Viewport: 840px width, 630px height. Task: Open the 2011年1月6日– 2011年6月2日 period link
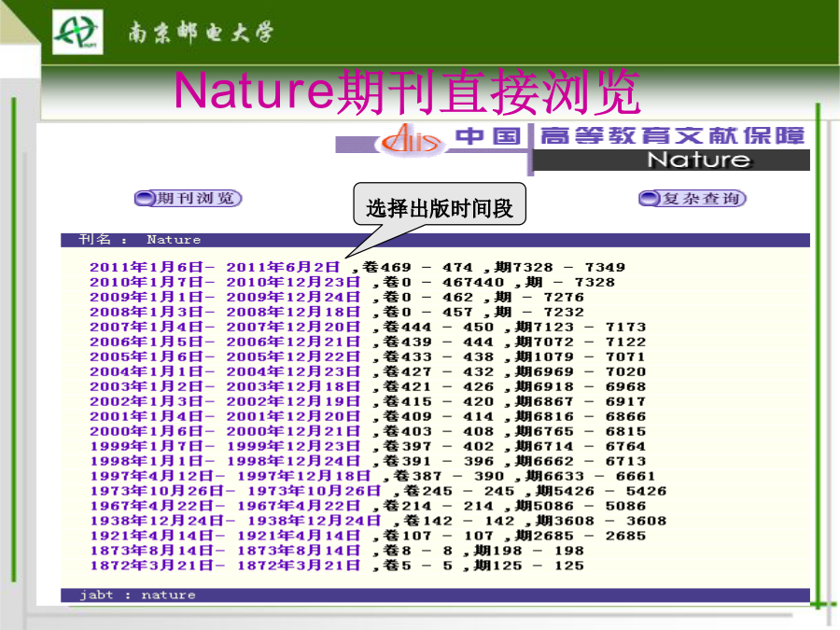[x=215, y=267]
